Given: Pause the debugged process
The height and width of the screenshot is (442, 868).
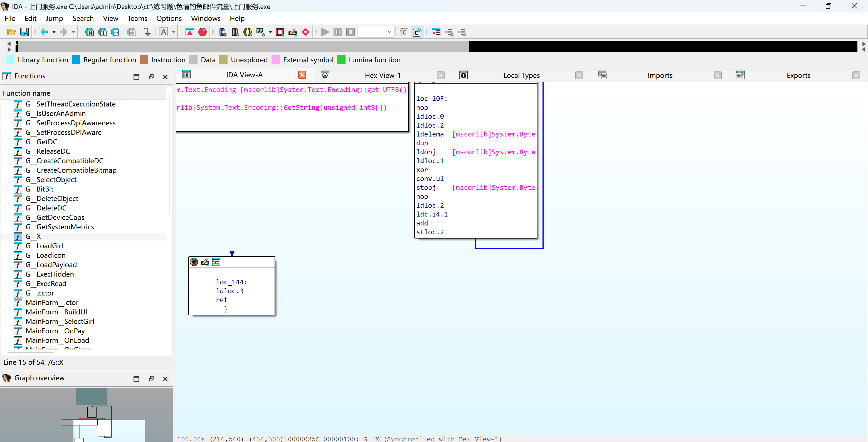Looking at the screenshot, I should coord(338,32).
